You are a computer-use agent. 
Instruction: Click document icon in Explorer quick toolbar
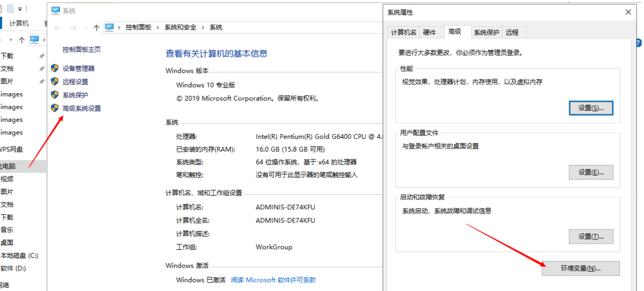[10, 9]
